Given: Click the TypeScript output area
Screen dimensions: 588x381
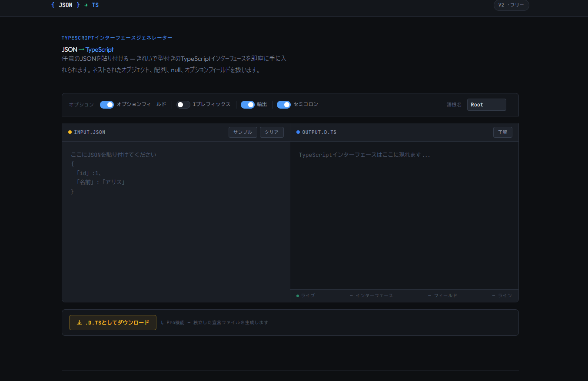Looking at the screenshot, I should pos(404,215).
